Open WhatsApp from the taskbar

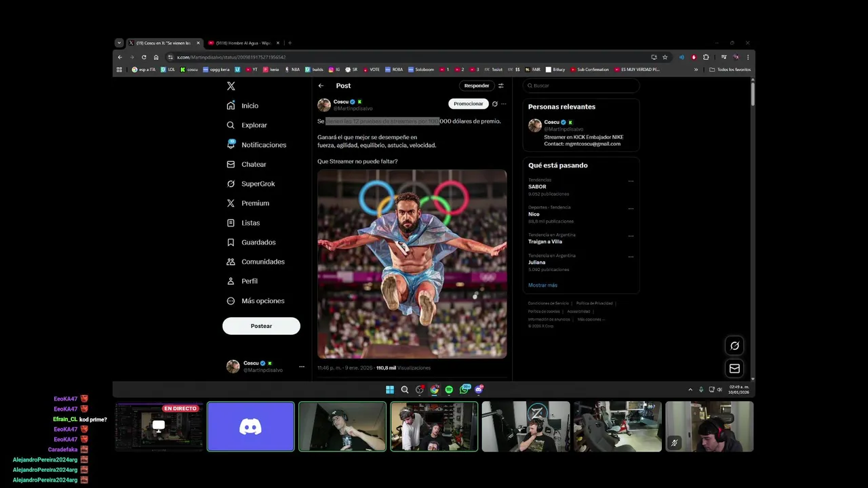(x=464, y=390)
